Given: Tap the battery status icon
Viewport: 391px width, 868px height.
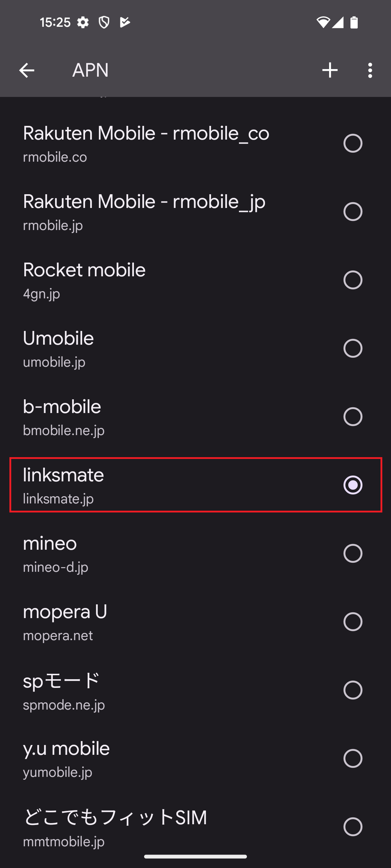Looking at the screenshot, I should [x=354, y=22].
